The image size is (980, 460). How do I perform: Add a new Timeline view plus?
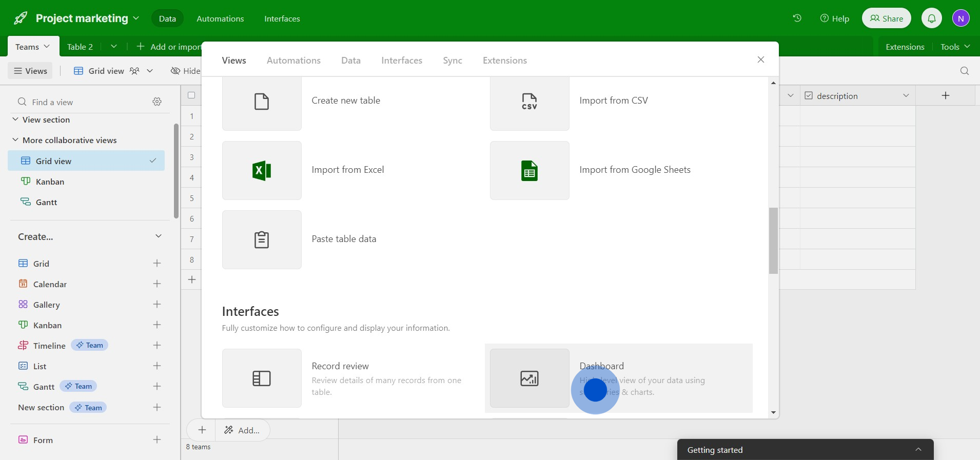pos(157,345)
